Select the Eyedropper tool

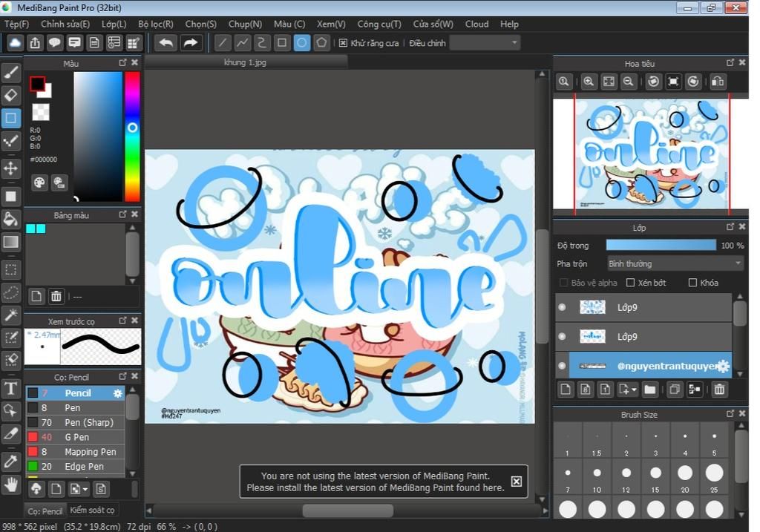click(10, 462)
